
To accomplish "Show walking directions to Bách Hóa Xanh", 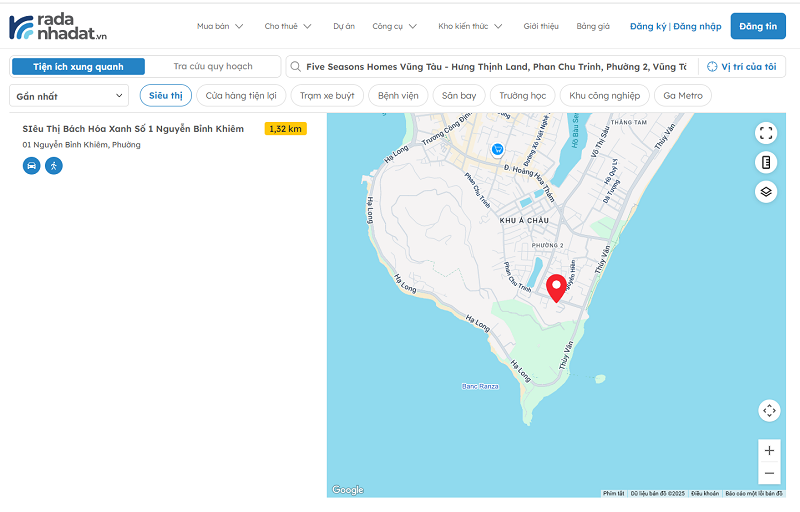I will pyautogui.click(x=53, y=165).
